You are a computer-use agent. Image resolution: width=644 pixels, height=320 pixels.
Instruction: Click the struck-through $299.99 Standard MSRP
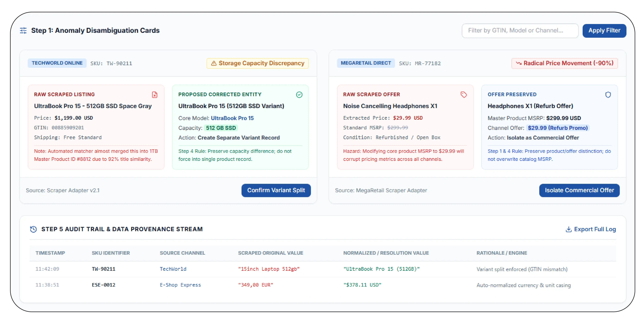tap(397, 128)
